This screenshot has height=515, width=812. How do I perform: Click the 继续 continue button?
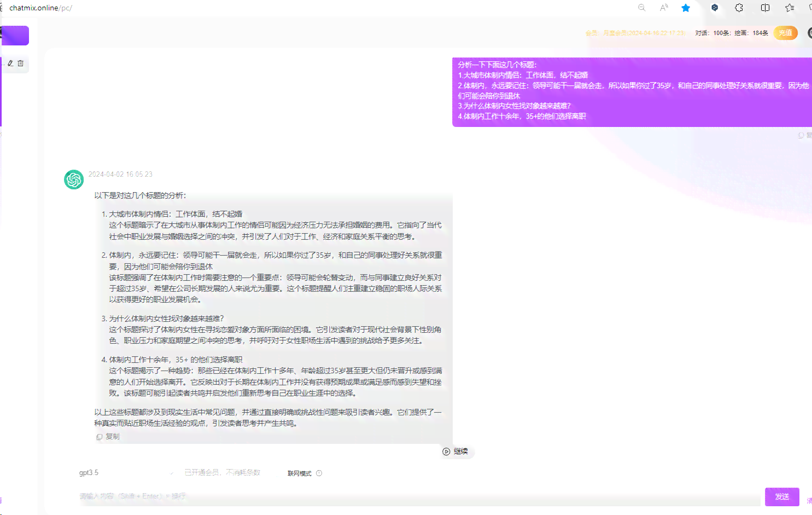(455, 452)
